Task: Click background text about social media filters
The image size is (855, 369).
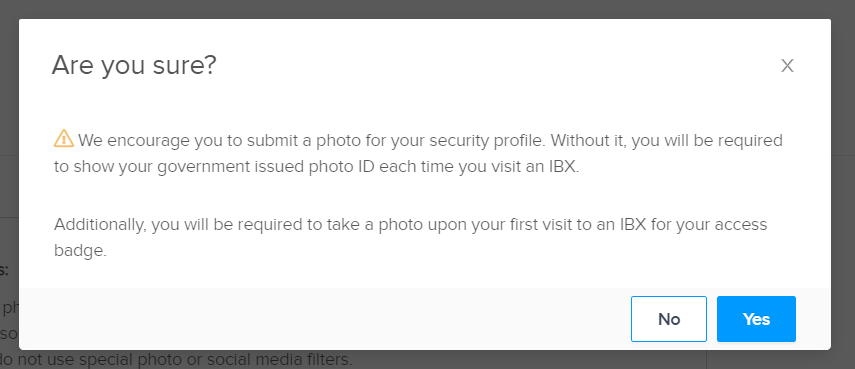Action: (x=176, y=360)
